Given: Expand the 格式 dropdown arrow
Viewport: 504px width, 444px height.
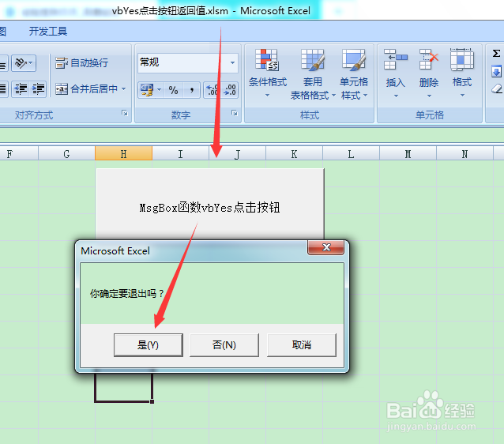Looking at the screenshot, I should pyautogui.click(x=462, y=95).
